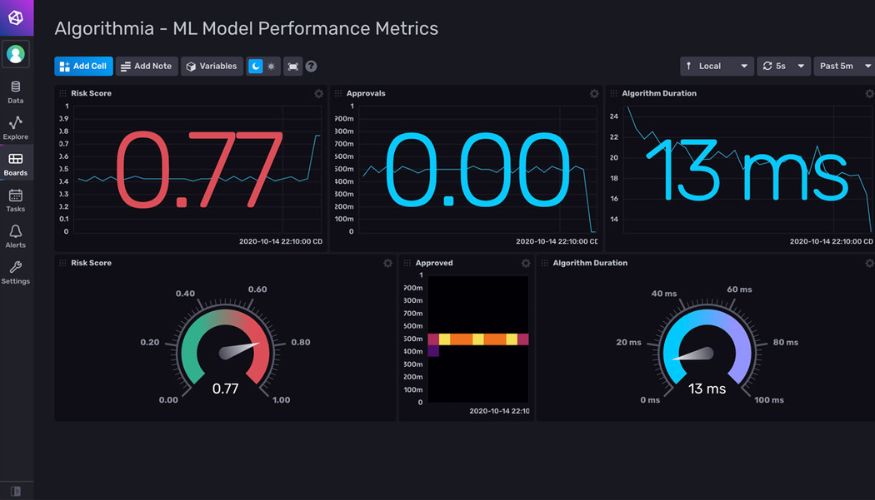Enable dark mode moon toggle
875x500 pixels.
click(255, 66)
